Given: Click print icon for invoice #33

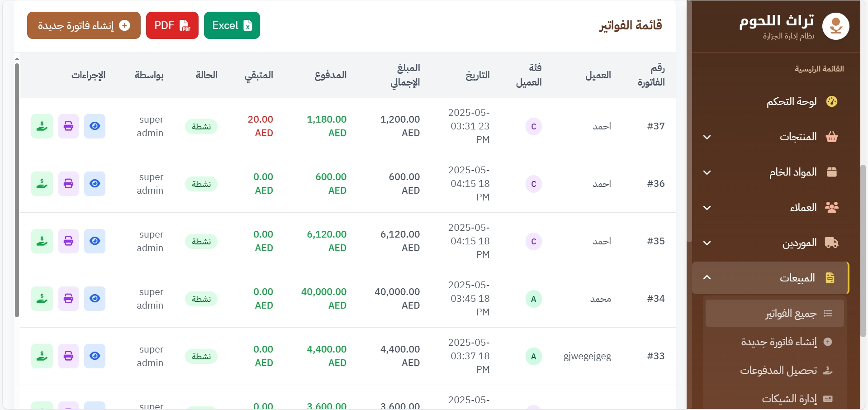Looking at the screenshot, I should click(x=68, y=356).
